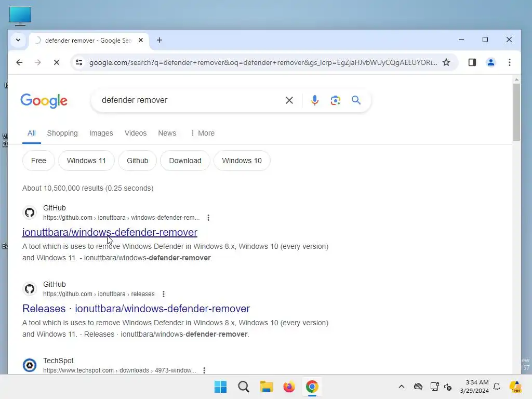View site information icon in address bar
Image resolution: width=532 pixels, height=399 pixels.
tap(79, 62)
